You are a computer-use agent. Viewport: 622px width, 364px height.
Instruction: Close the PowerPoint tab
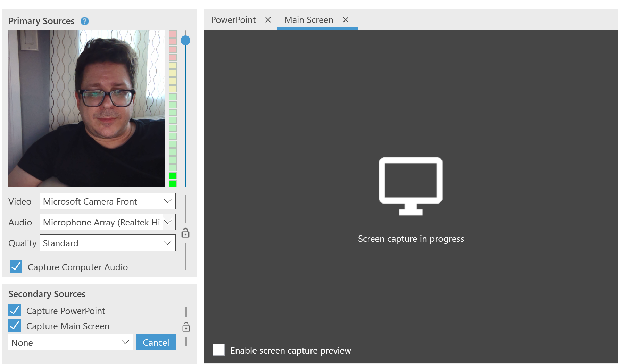click(x=268, y=20)
